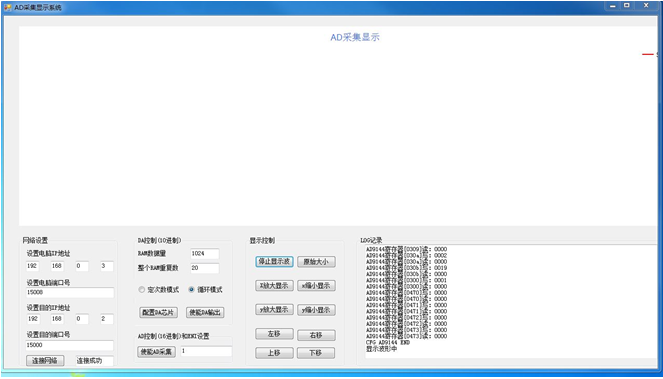Close the AD采集显示系统 window
Screen dimensions: 663x379
(647, 6)
